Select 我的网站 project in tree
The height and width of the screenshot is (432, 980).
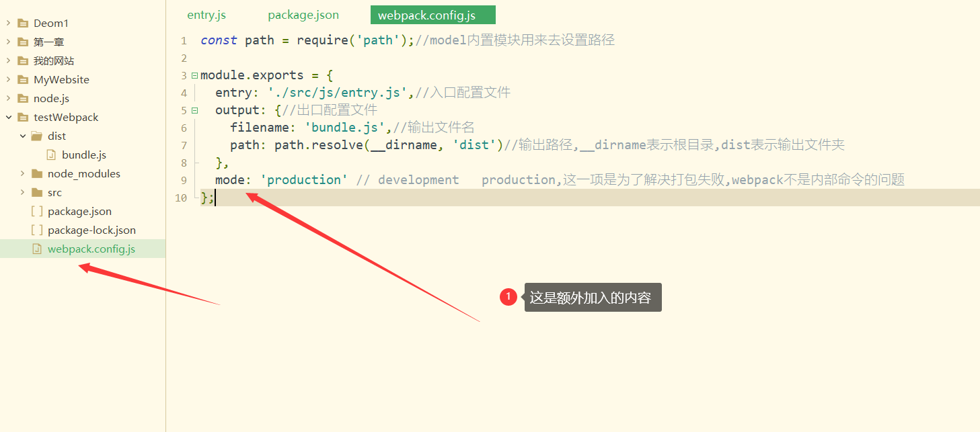(x=54, y=60)
